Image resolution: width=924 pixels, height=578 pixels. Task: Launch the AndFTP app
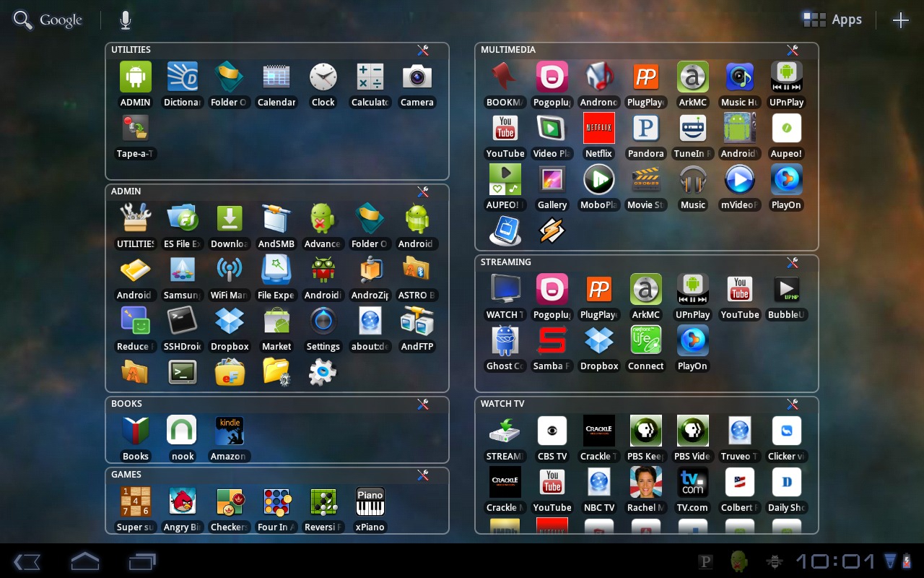click(x=417, y=329)
